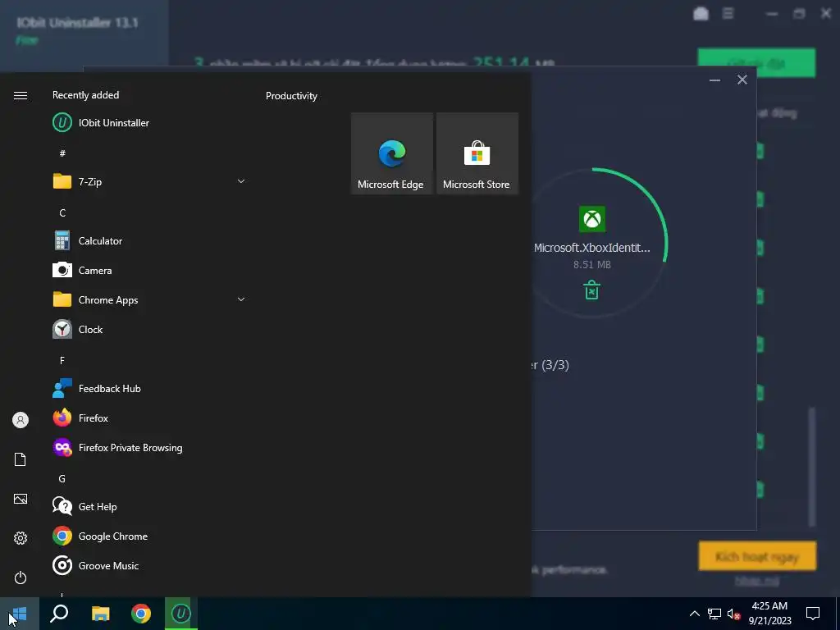Open the network tray icon
Image resolution: width=840 pixels, height=630 pixels.
(714, 614)
